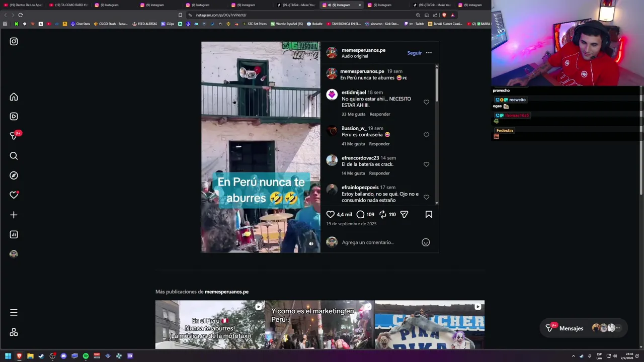This screenshot has height=362, width=644.
Task: Open Steam from the taskbar
Action: [x=41, y=356]
